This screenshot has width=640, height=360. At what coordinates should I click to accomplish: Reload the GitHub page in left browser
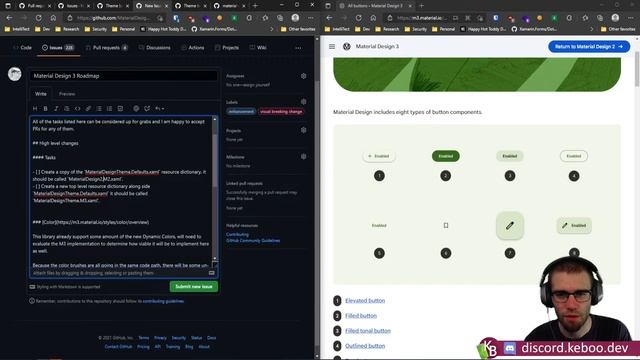[x=38, y=18]
